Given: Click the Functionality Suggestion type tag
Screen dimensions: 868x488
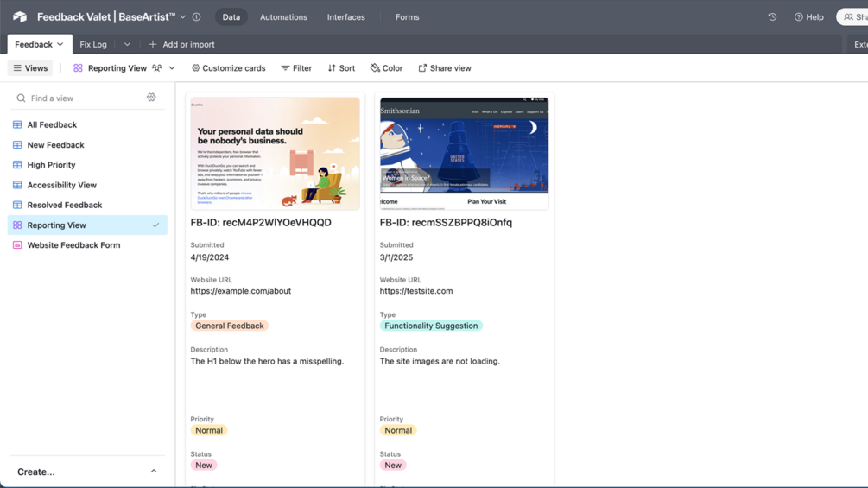Looking at the screenshot, I should tap(431, 326).
